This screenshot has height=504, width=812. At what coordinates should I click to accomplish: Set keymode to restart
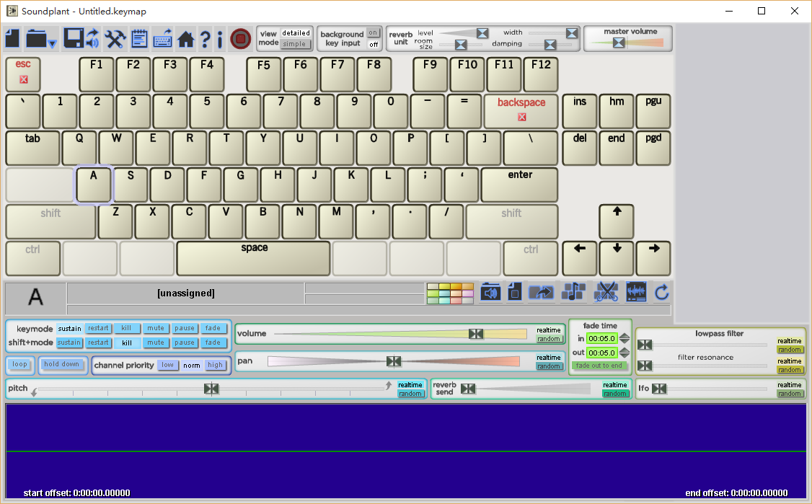[98, 329]
